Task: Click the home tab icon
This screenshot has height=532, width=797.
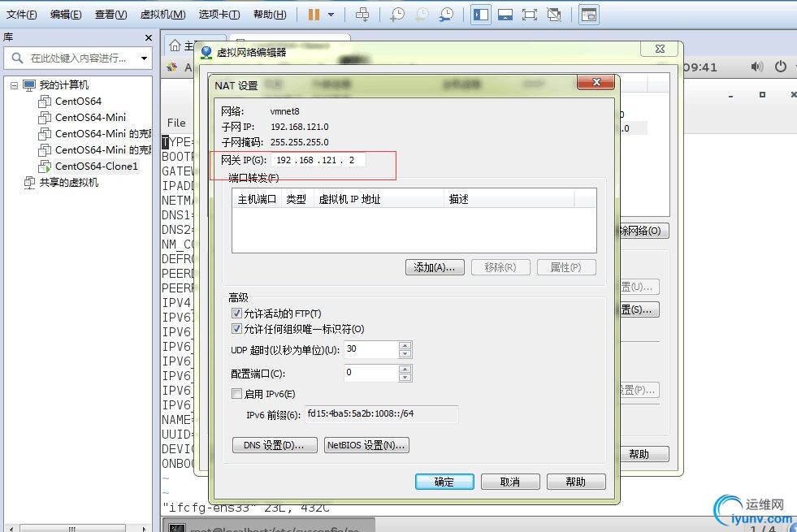Action: click(175, 45)
